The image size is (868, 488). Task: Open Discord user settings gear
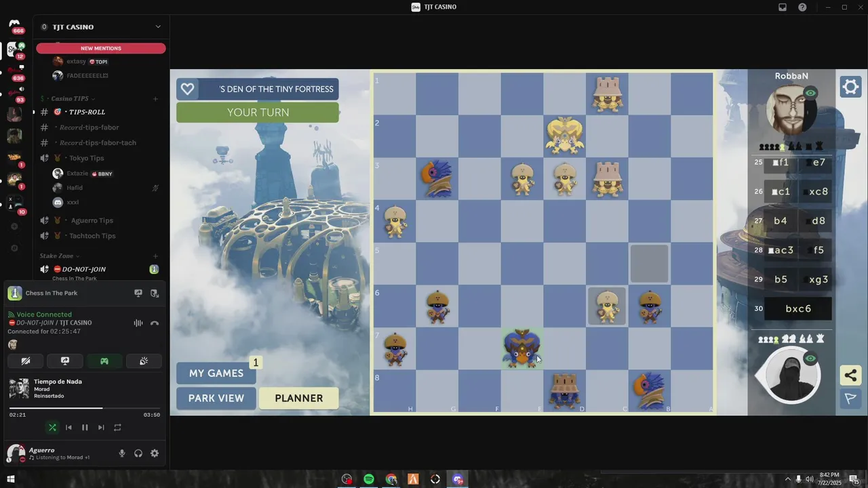click(x=155, y=453)
